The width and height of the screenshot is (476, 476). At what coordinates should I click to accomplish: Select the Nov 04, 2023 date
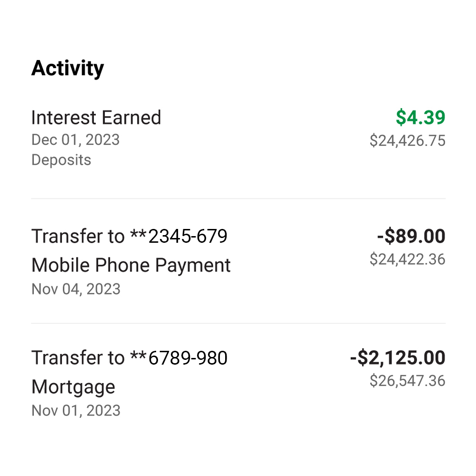(75, 289)
